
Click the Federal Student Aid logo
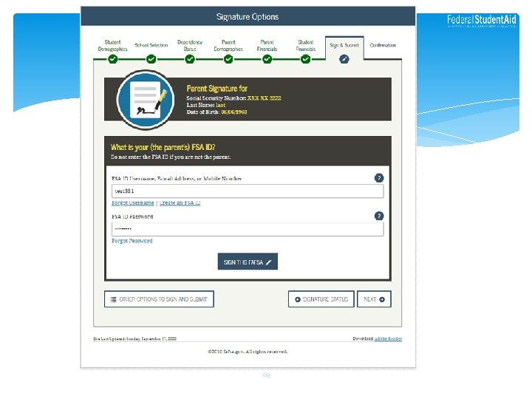(x=482, y=21)
